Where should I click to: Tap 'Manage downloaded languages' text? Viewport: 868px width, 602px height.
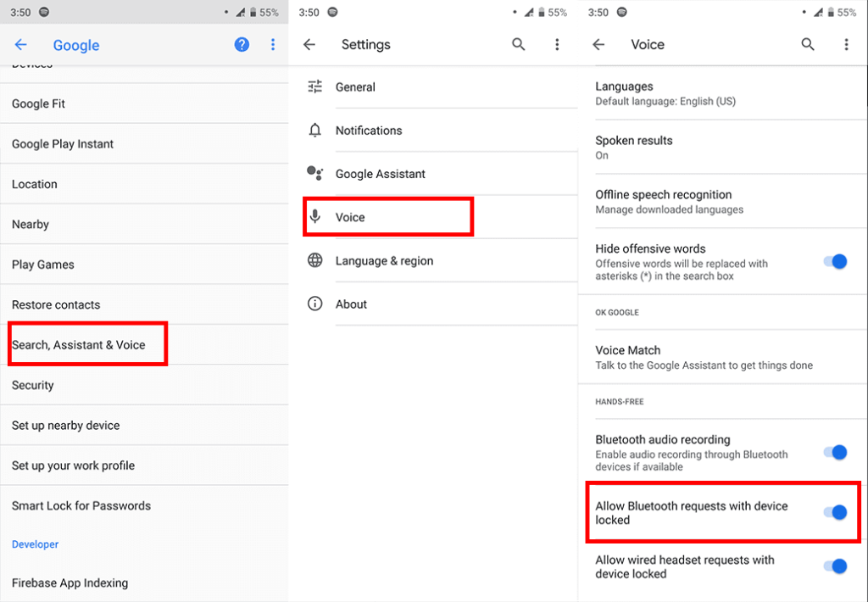(670, 209)
